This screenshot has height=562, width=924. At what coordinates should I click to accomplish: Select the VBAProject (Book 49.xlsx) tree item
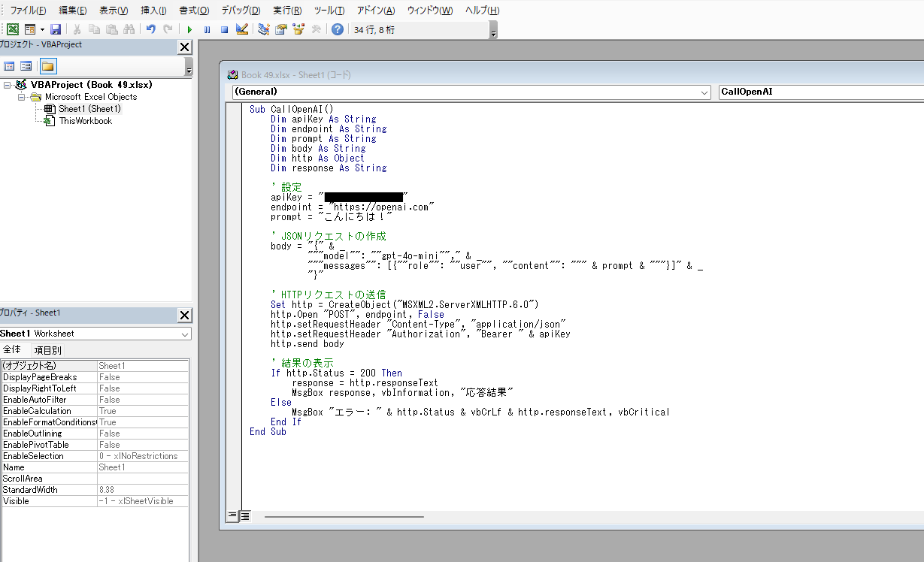click(91, 85)
